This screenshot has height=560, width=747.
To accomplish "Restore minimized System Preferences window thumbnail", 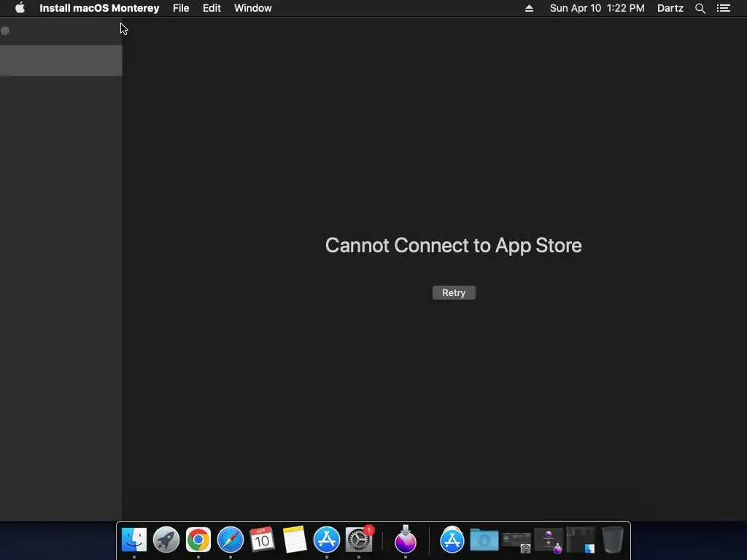I will pyautogui.click(x=516, y=542).
